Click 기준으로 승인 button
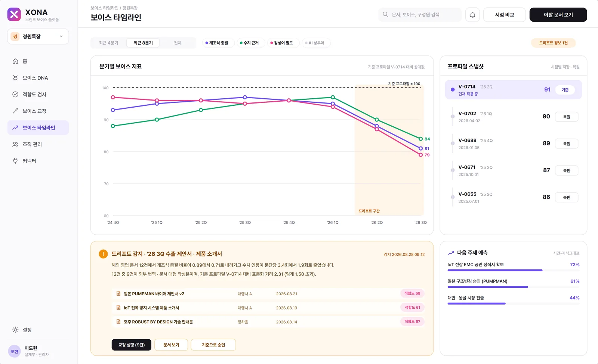This screenshot has width=598, height=364. pyautogui.click(x=213, y=345)
